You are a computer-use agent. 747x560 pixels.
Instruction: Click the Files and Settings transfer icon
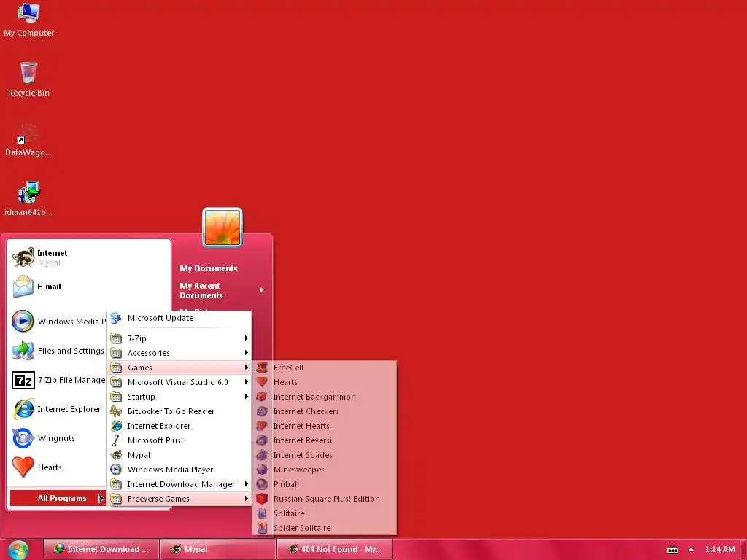(23, 351)
